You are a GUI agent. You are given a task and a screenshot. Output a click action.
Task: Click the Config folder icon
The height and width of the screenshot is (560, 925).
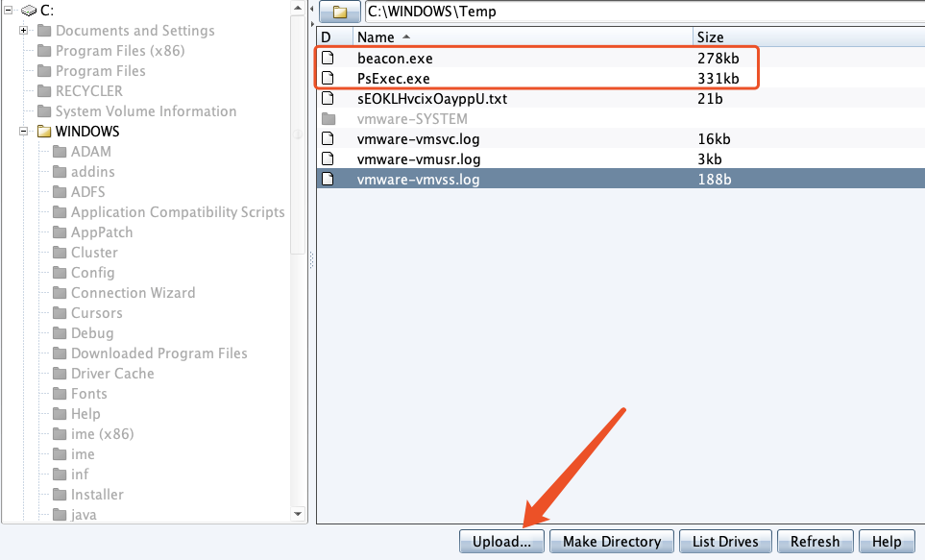click(60, 273)
